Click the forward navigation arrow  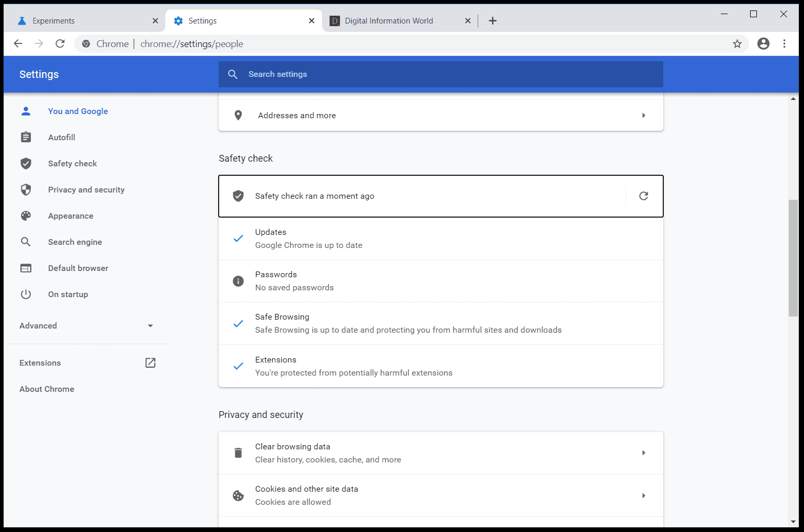[x=39, y=43]
